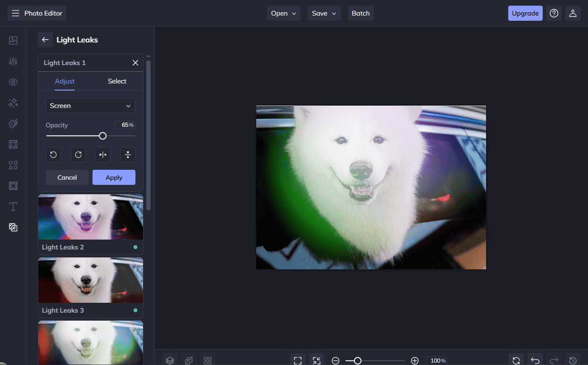
Task: Open the Save dropdown menu
Action: pyautogui.click(x=324, y=13)
